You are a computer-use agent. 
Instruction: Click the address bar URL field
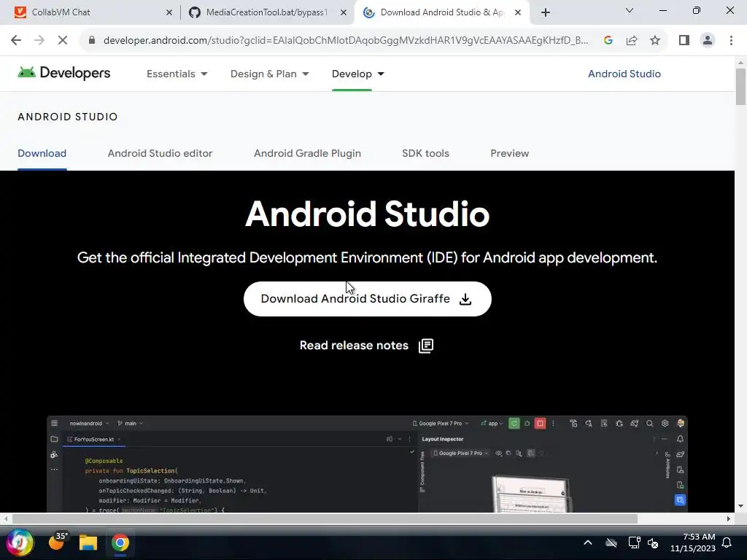click(345, 41)
